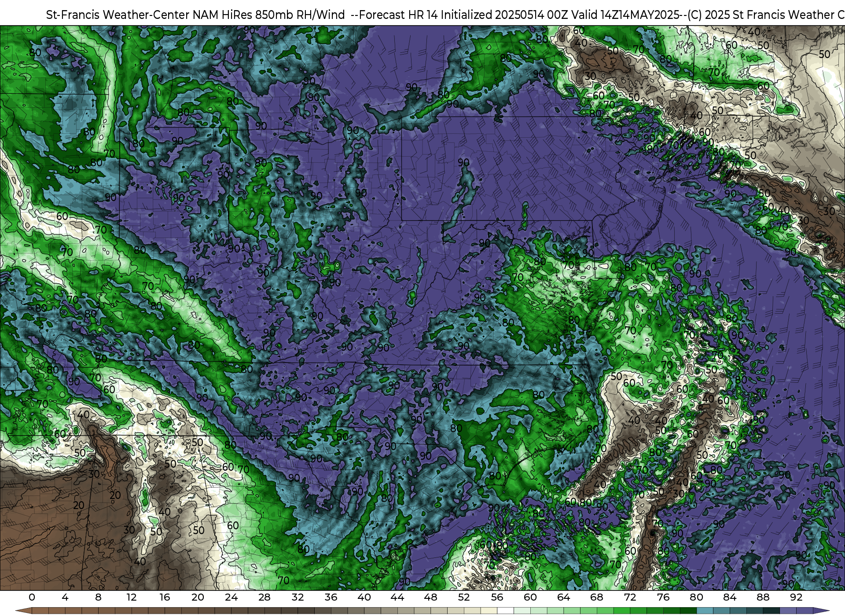
Task: Click the white colorbar segment below 56
Action: (x=505, y=611)
